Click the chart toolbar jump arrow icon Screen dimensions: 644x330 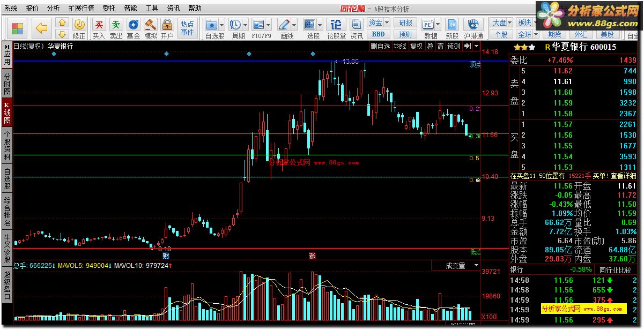[468, 46]
